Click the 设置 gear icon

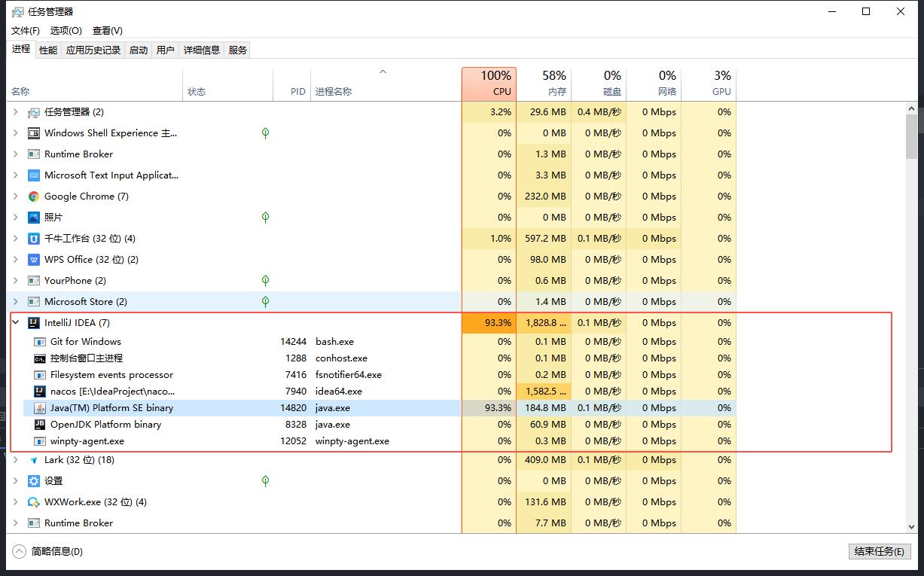tap(34, 481)
